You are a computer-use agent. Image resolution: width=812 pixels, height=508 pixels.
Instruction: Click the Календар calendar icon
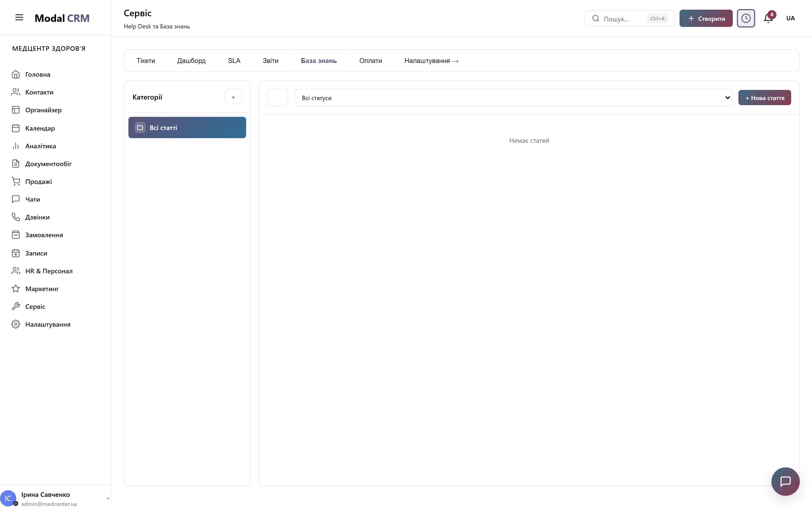pos(16,128)
